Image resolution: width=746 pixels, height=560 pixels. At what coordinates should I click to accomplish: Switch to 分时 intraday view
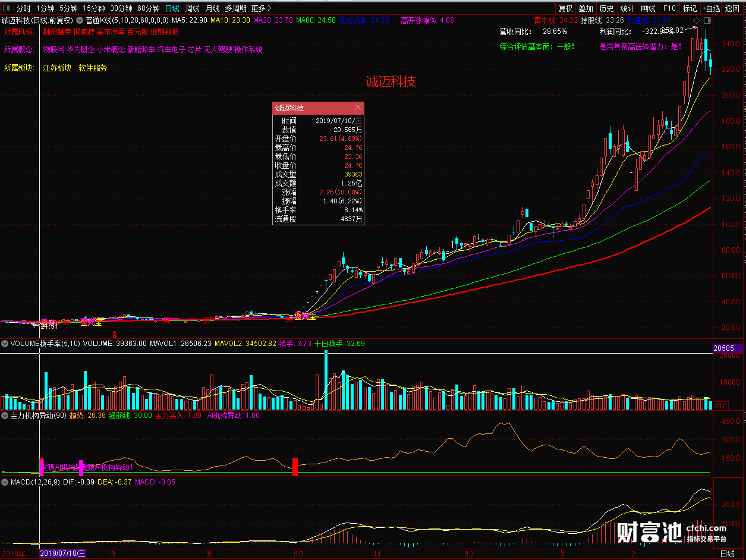tap(23, 8)
